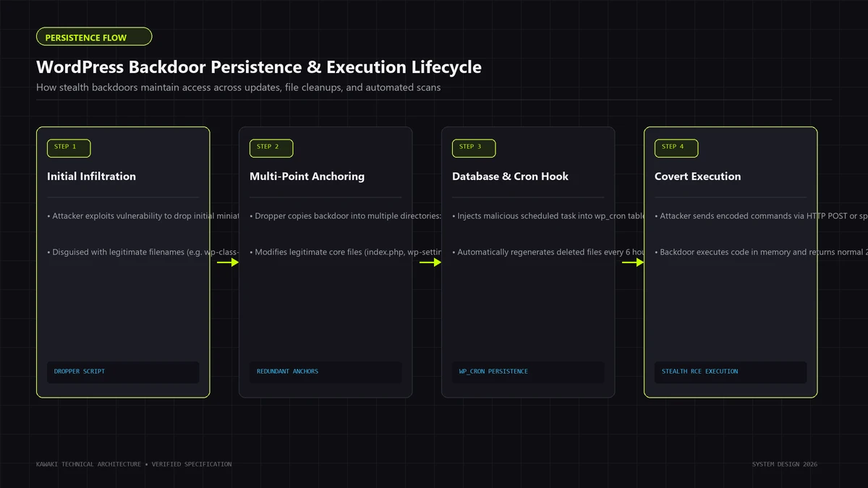Click the STEALTH RCE EXECUTION tag
The image size is (868, 488).
click(731, 372)
